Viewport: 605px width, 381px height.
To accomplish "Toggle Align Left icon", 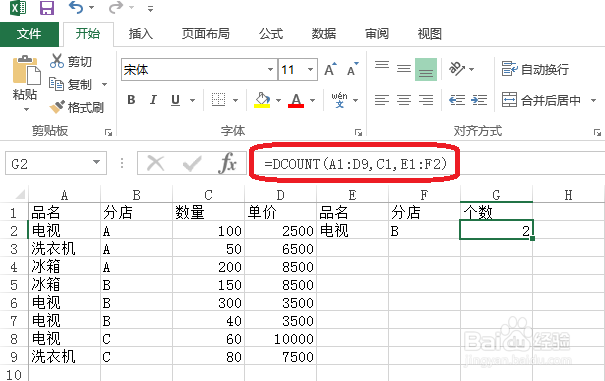I will tap(382, 100).
